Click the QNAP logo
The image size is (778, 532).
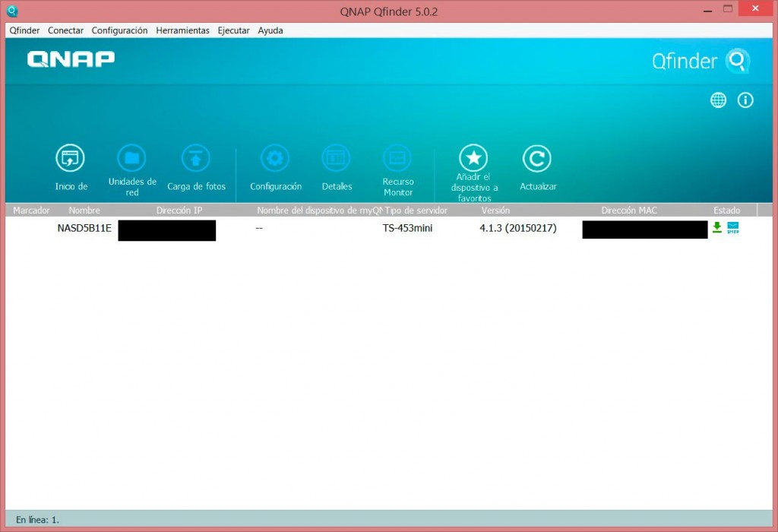click(x=71, y=59)
